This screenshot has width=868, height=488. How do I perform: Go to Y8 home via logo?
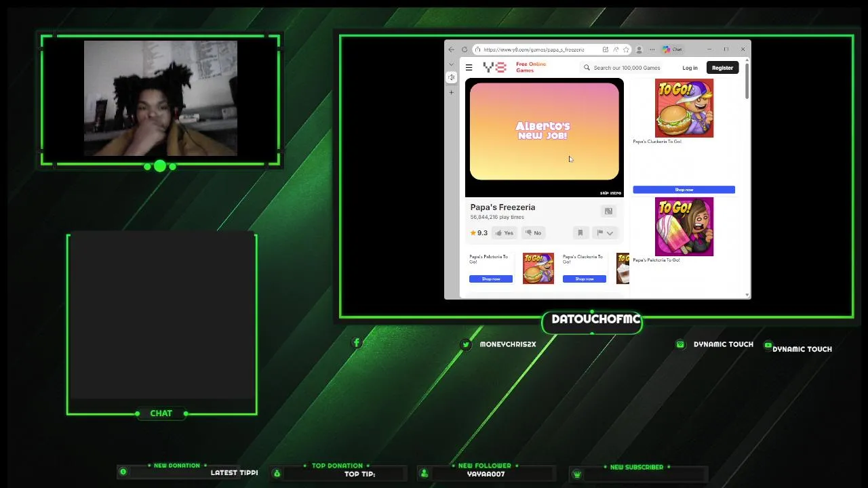click(494, 67)
